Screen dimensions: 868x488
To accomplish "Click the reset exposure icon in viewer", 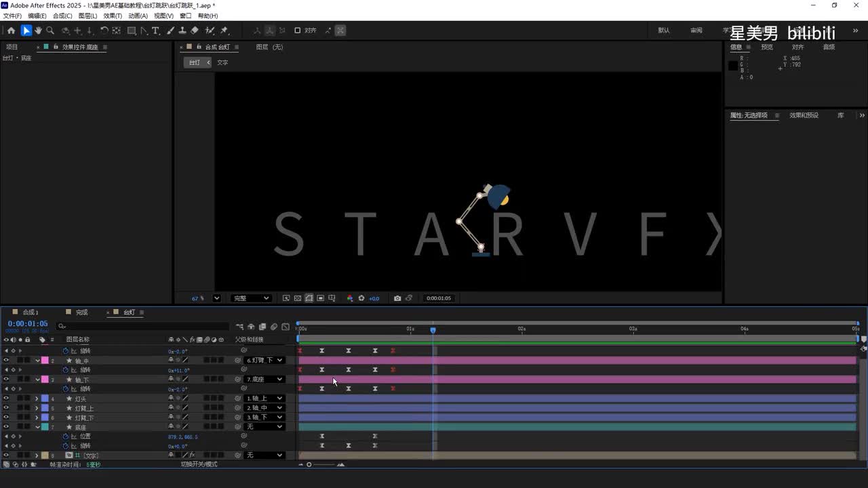I will click(x=361, y=298).
